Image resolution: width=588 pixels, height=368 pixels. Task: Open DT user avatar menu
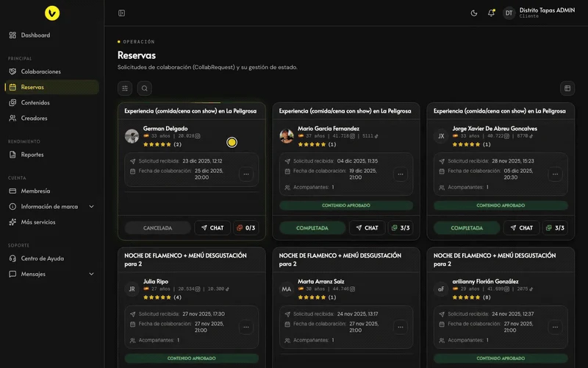coord(509,13)
